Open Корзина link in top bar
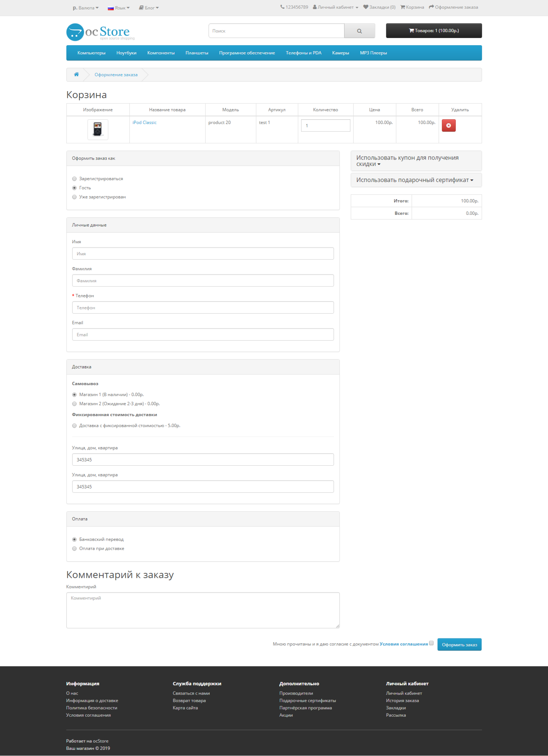This screenshot has width=548, height=756. 412,7
